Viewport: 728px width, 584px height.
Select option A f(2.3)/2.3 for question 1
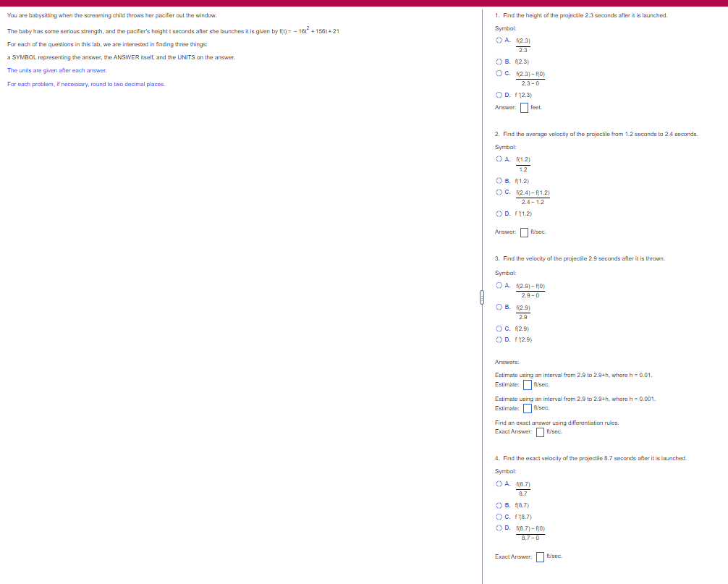pyautogui.click(x=498, y=41)
